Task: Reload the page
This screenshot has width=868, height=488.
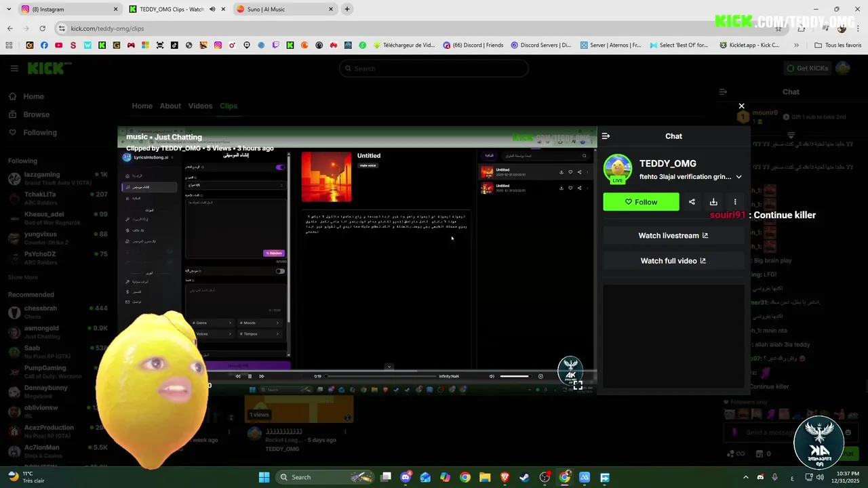Action: pos(42,28)
